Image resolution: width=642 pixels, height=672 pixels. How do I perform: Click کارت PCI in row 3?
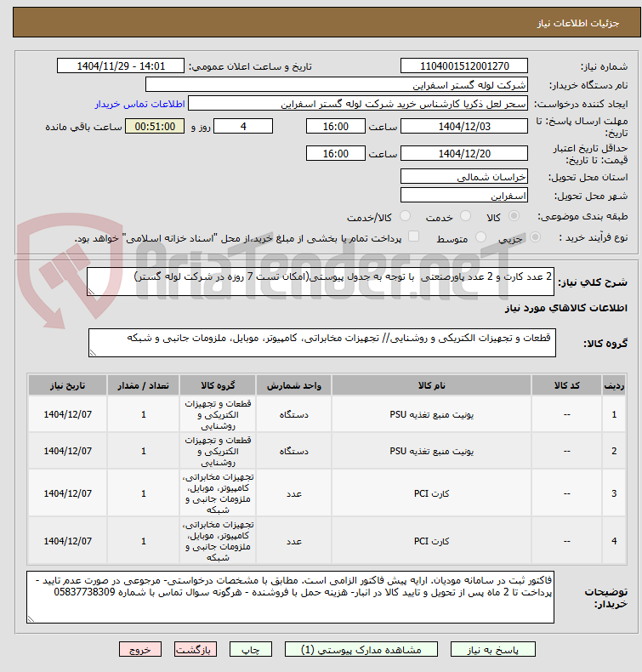[x=431, y=493]
